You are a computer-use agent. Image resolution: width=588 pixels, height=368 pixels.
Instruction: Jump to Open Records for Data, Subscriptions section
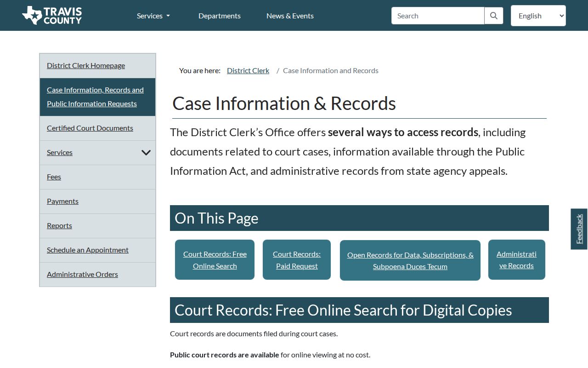(410, 260)
